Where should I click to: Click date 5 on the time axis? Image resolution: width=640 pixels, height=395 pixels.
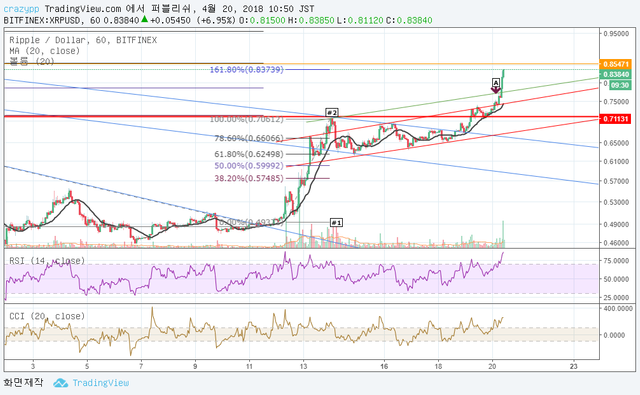pyautogui.click(x=87, y=366)
